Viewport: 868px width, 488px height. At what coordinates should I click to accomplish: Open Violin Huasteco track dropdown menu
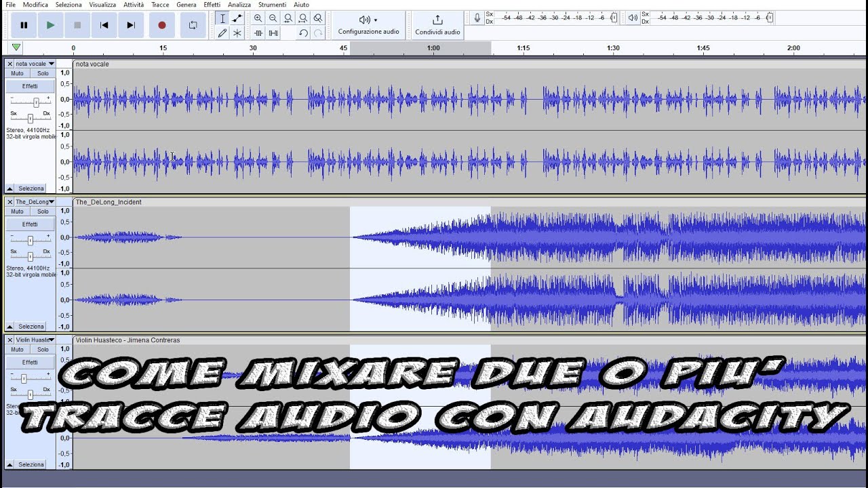35,340
